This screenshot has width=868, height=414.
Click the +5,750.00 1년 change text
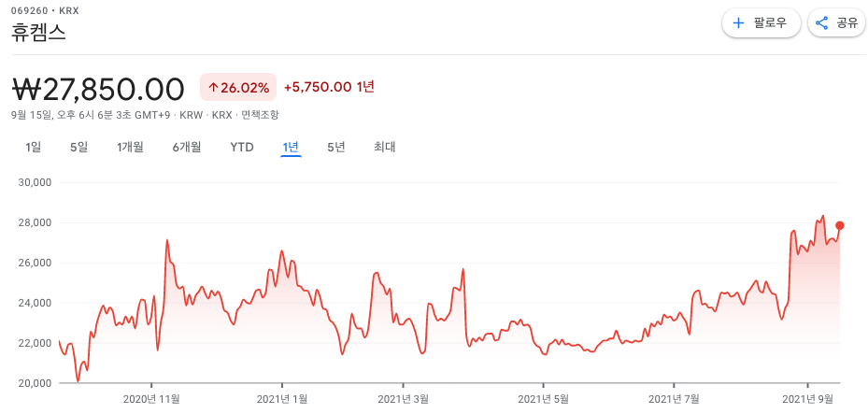(x=330, y=87)
